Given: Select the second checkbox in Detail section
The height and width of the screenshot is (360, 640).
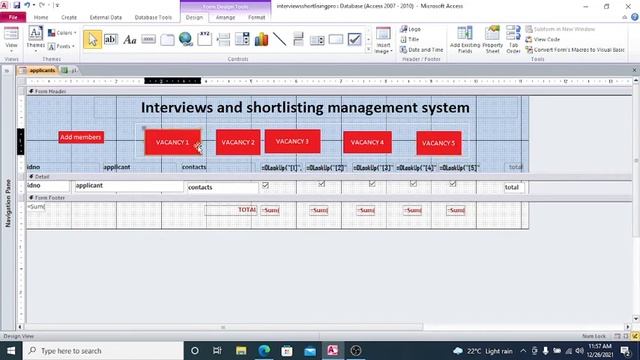Looking at the screenshot, I should click(x=322, y=184).
